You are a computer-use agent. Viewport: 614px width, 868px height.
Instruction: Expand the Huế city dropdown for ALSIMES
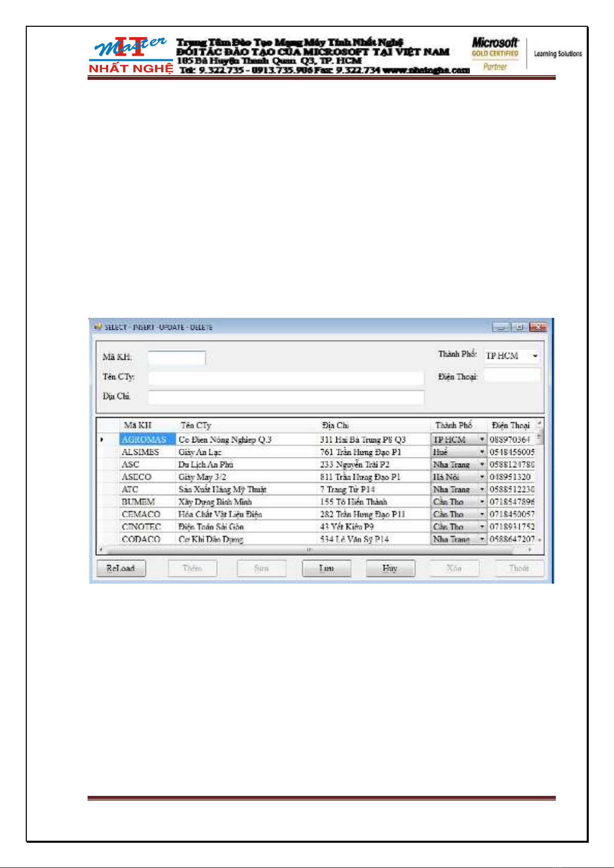pos(482,452)
